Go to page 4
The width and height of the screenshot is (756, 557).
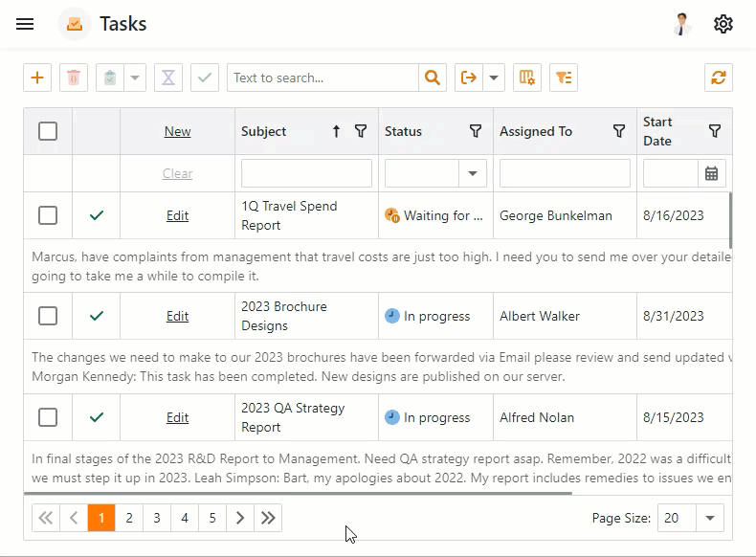click(x=185, y=518)
